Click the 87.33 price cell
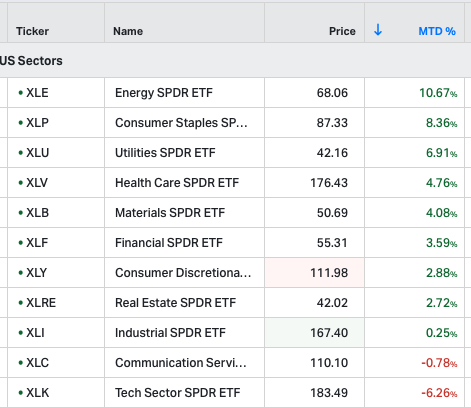471x408 pixels. 315,123
